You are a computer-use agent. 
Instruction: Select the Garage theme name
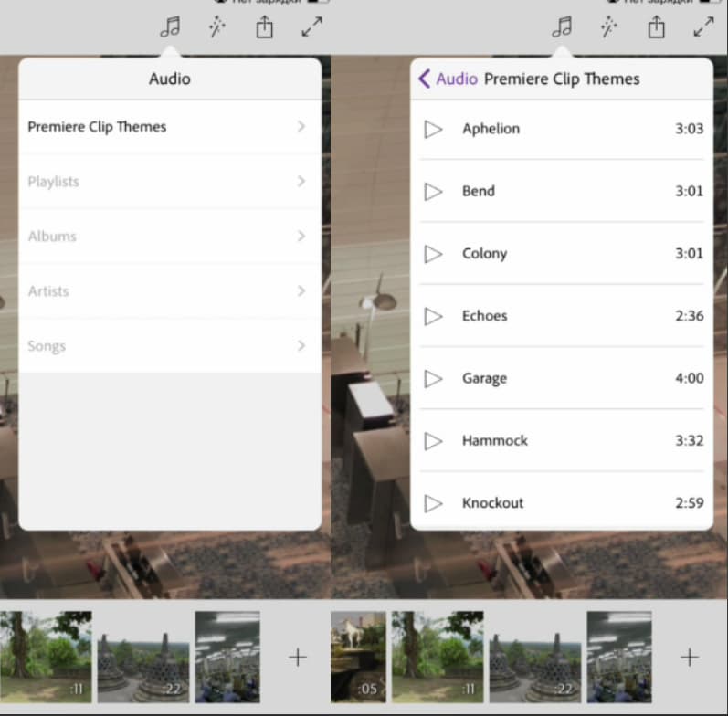coord(484,378)
